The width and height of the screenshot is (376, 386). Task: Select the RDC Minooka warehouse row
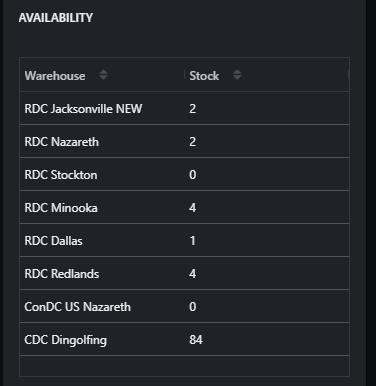click(x=184, y=207)
